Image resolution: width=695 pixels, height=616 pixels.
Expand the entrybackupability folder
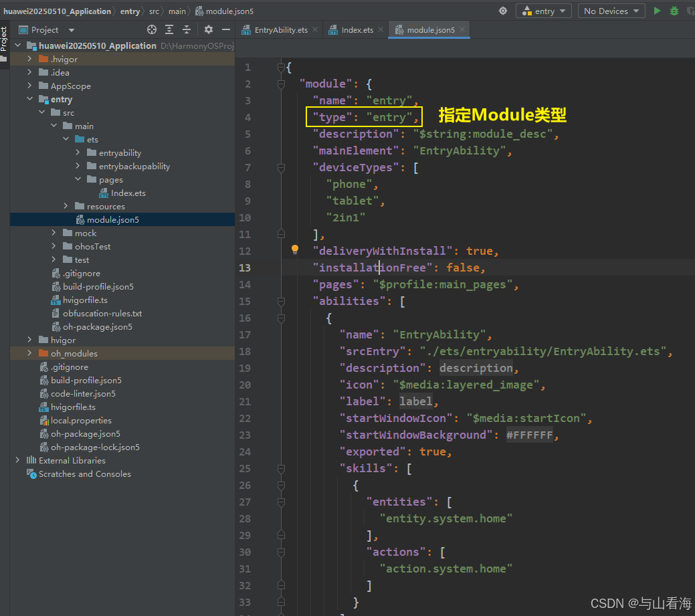tap(78, 166)
